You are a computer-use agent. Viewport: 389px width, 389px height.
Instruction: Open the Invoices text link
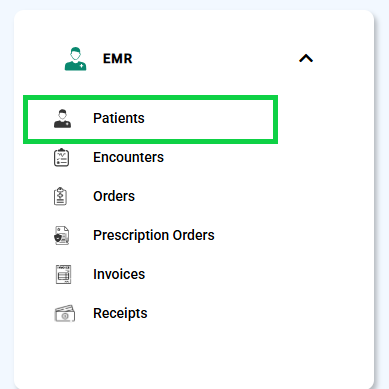(x=119, y=274)
